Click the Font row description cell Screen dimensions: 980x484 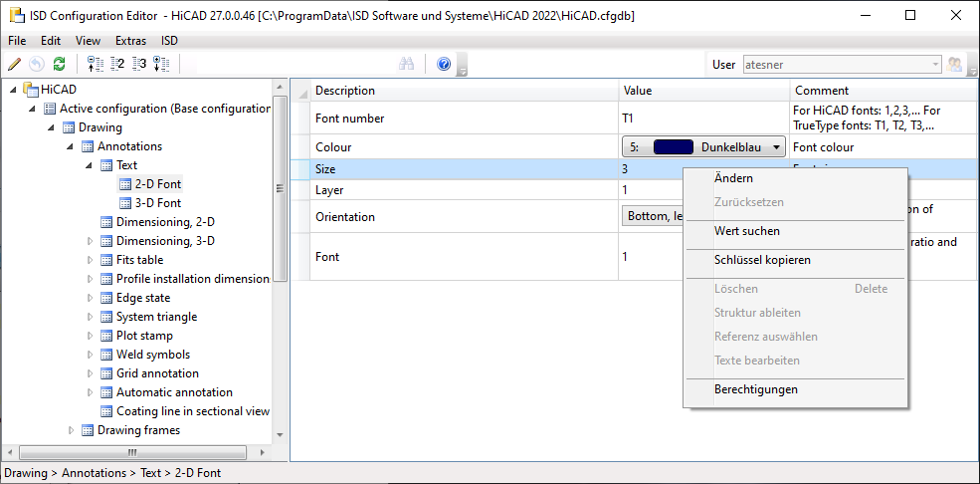point(465,256)
